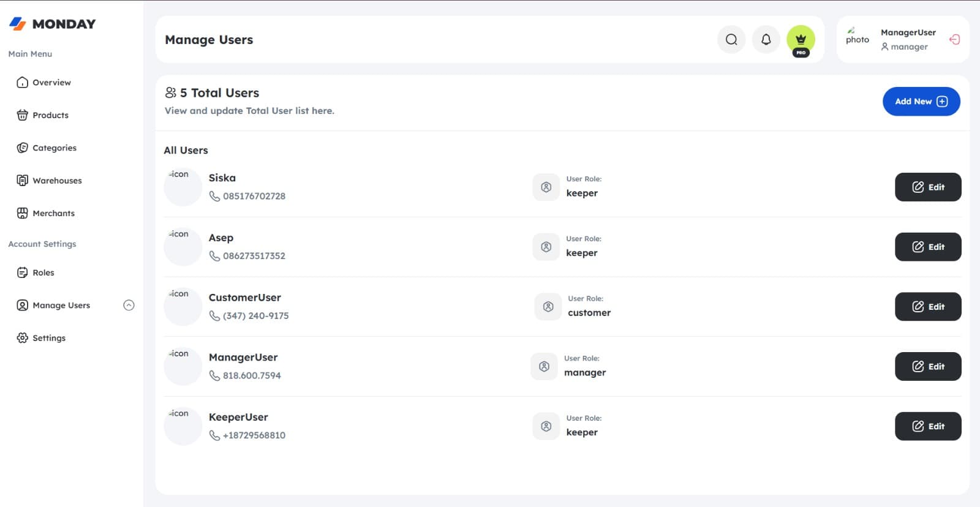Edit the user Asep
This screenshot has width=980, height=507.
928,247
